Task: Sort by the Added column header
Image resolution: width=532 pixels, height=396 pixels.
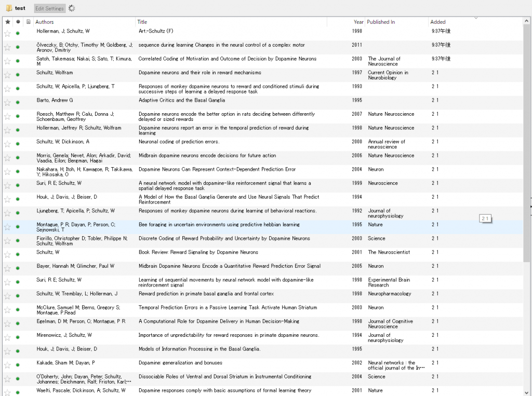Action: coord(437,22)
